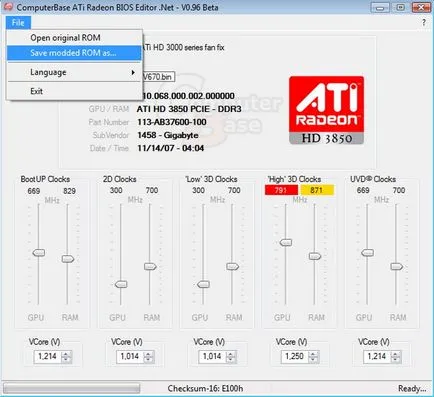Click 2D Clocks GPU slider handle
The image size is (434, 397).
[x=121, y=284]
